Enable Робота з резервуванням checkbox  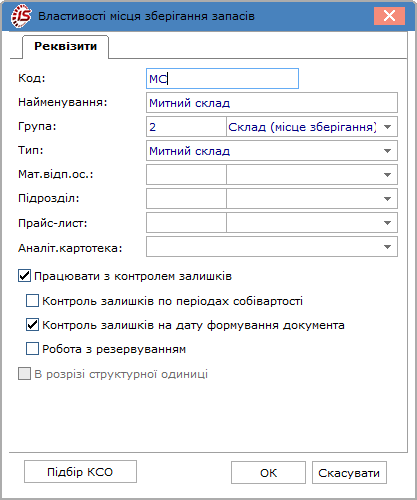tap(32, 349)
